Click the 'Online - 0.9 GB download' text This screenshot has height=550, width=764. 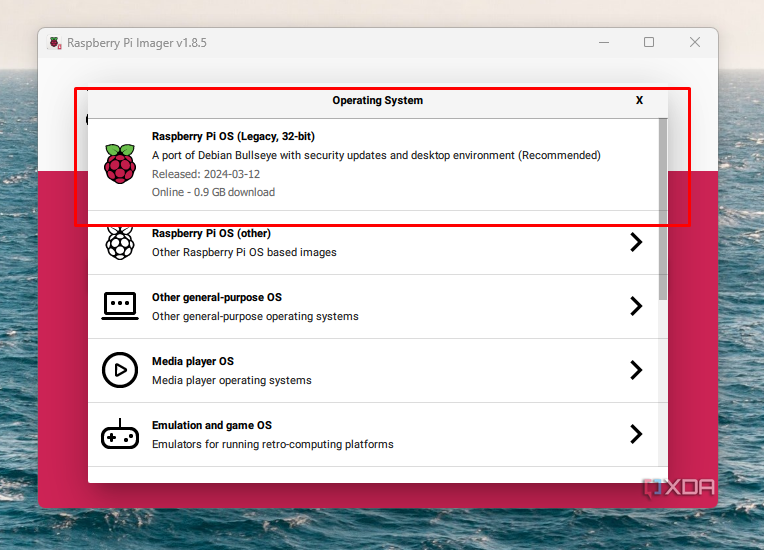click(213, 192)
